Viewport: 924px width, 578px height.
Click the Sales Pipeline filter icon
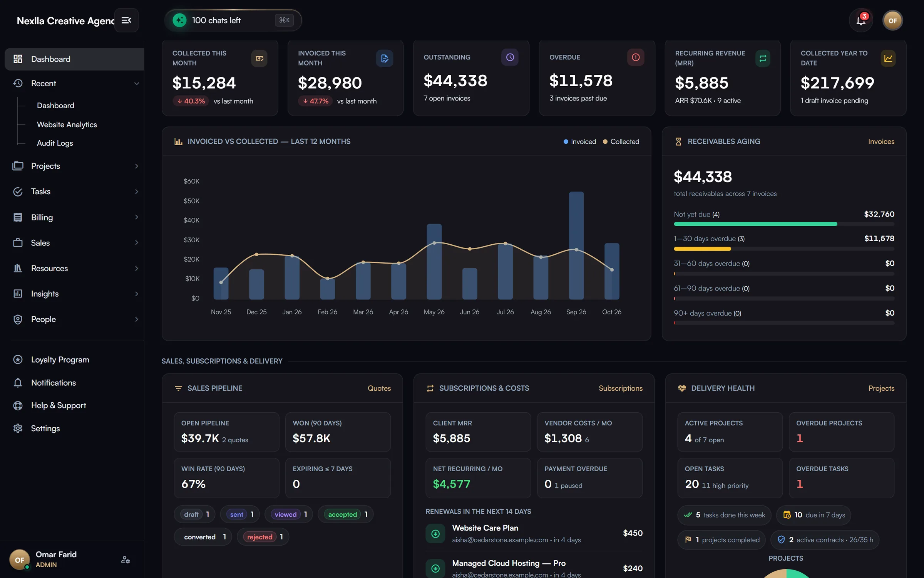(x=178, y=388)
